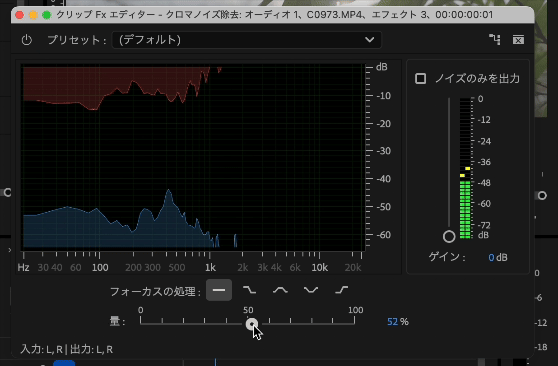Click the output level meter
This screenshot has width=558, height=366.
click(x=465, y=168)
